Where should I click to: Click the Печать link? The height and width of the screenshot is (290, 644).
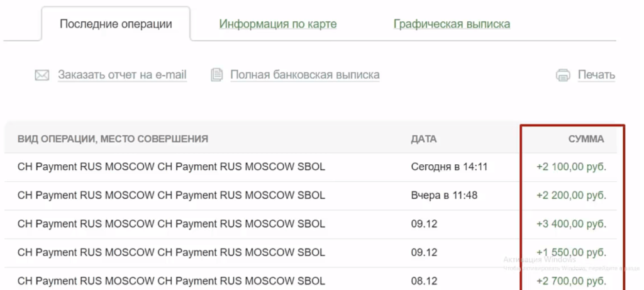[596, 75]
